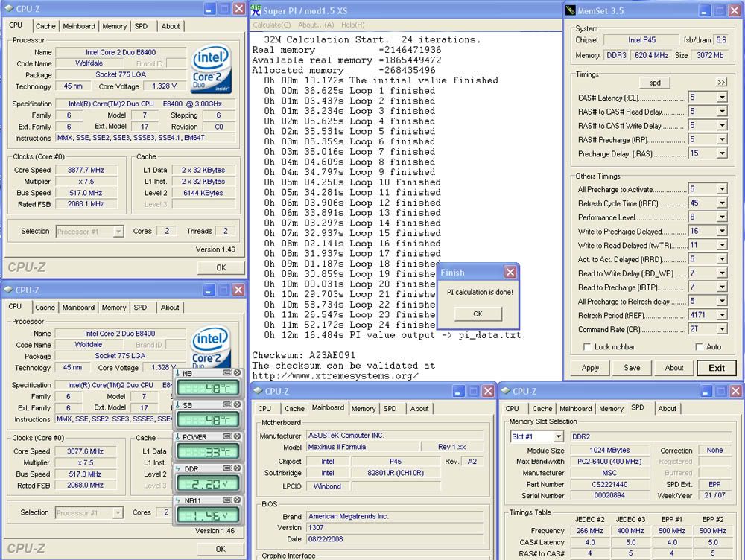745x560 pixels.
Task: Switch to Cache tab in top-left CPU-Z
Action: click(x=45, y=26)
